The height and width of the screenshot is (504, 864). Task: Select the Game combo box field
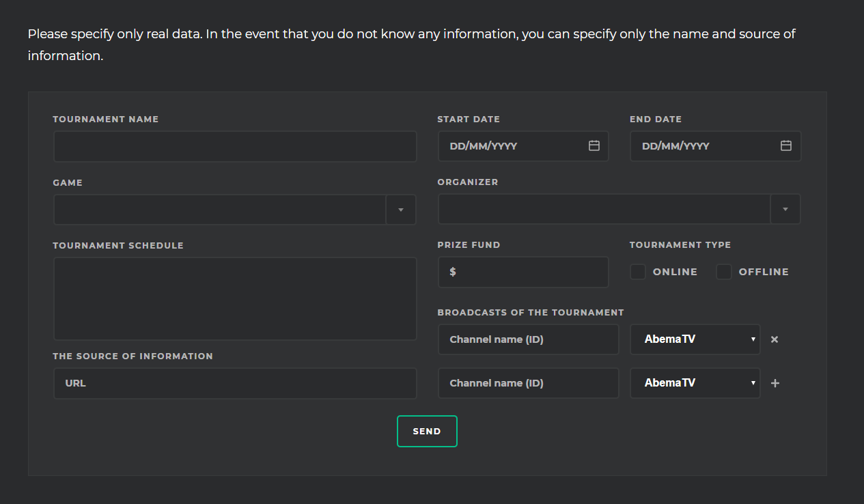(220, 210)
